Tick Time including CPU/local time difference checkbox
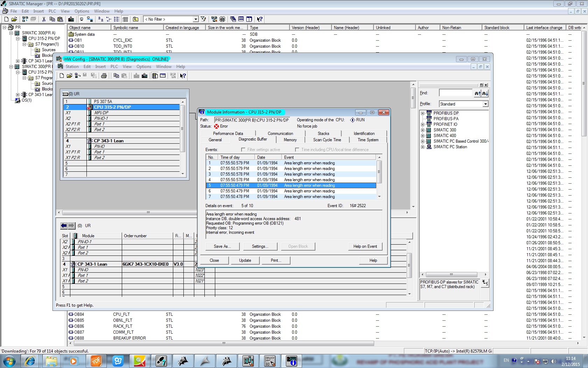This screenshot has height=368, width=588. click(297, 150)
